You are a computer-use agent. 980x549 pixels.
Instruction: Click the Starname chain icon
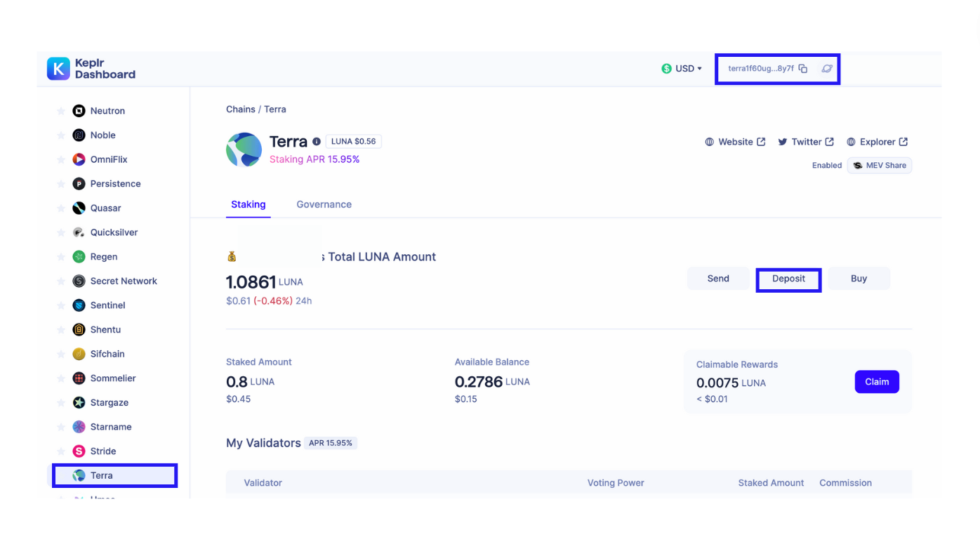[x=79, y=427]
